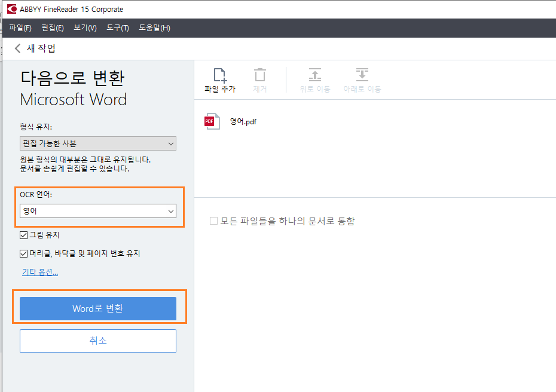Image resolution: width=556 pixels, height=392 pixels.
Task: Click the Cancel (취소) button
Action: click(98, 341)
